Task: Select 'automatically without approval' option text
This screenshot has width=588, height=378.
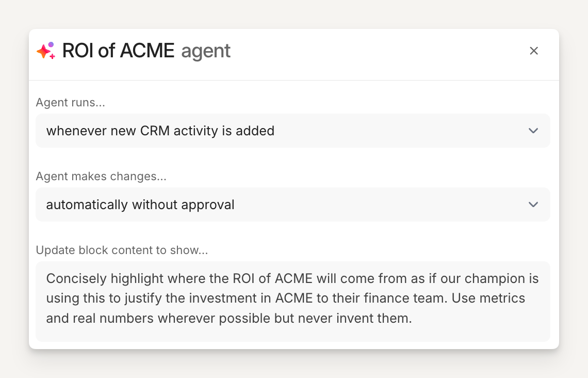Action: 140,205
